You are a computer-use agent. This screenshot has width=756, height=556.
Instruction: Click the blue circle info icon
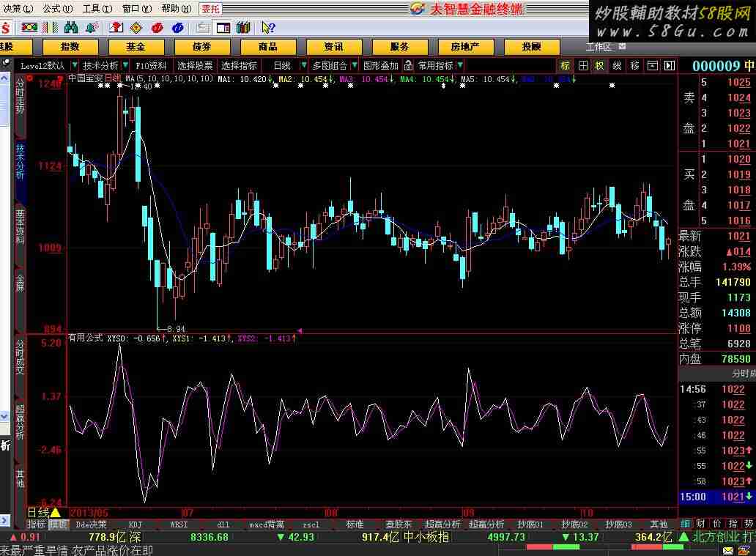(178, 28)
